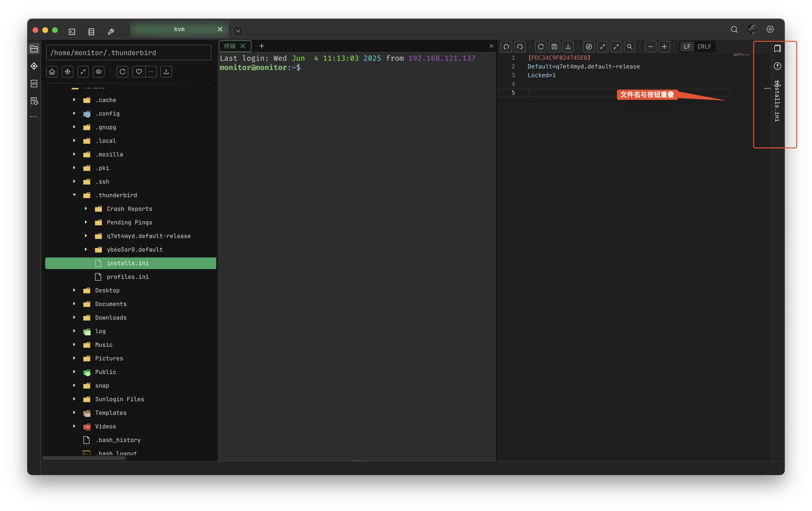Switch to the kvm session tab
Image resolution: width=812 pixels, height=511 pixels.
point(179,29)
